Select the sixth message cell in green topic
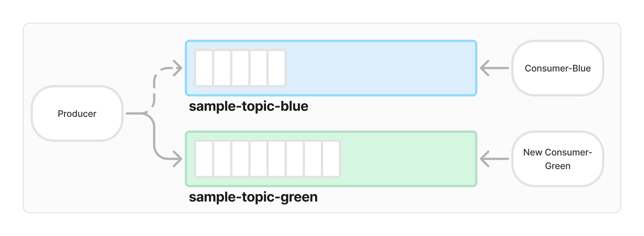Screen dimensions: 644x236 295,159
